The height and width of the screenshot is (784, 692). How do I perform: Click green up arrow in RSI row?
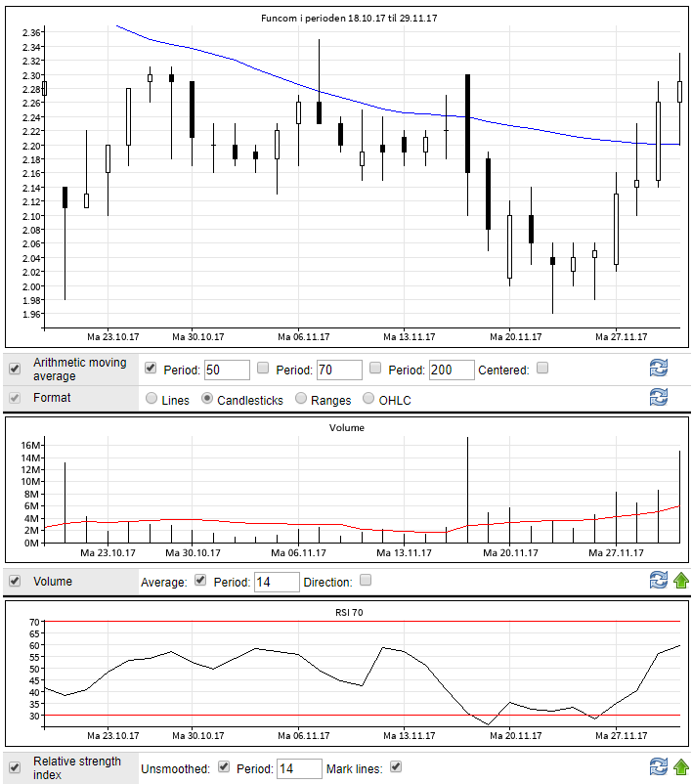point(681,766)
